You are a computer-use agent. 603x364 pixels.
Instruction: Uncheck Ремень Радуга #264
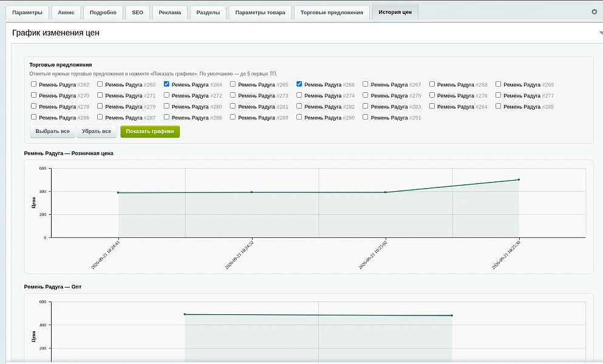click(166, 84)
